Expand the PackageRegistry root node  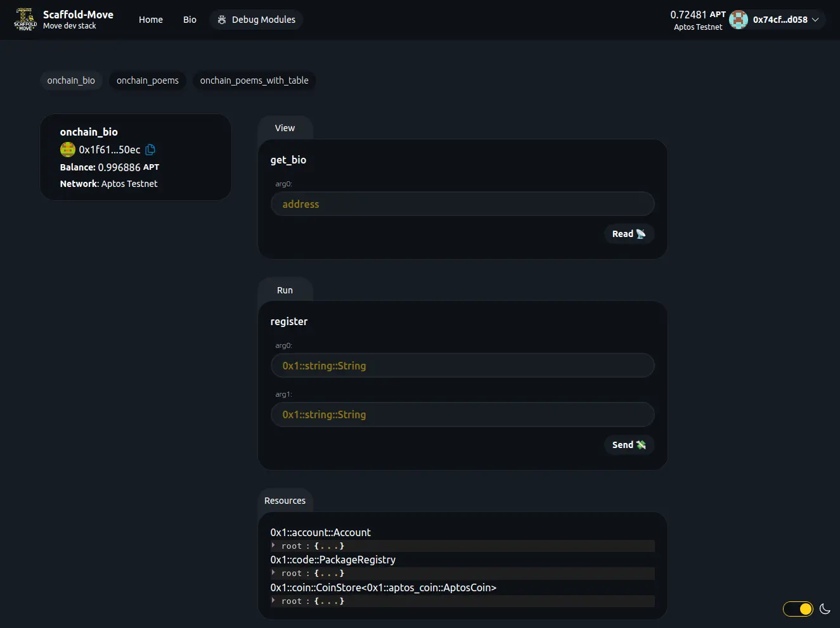click(x=274, y=573)
